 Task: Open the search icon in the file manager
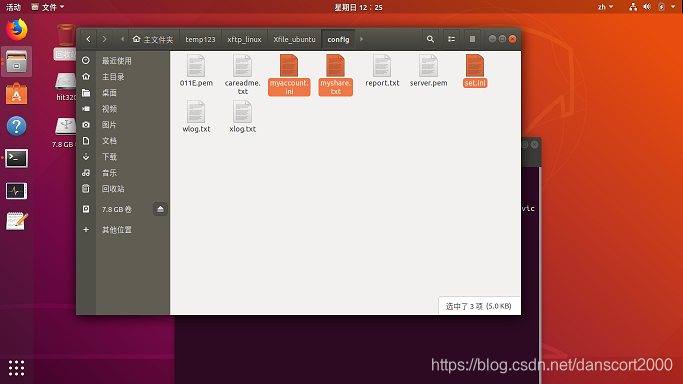(430, 39)
